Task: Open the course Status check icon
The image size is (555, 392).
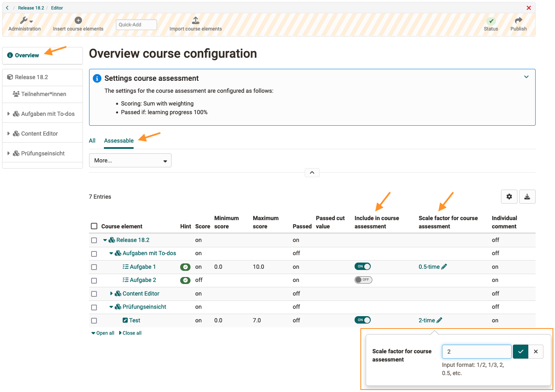Action: point(491,21)
